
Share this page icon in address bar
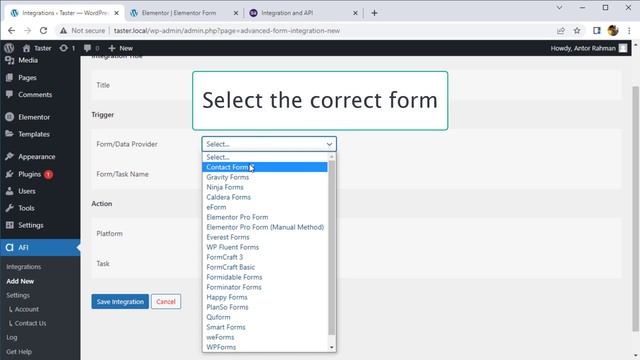tap(561, 31)
